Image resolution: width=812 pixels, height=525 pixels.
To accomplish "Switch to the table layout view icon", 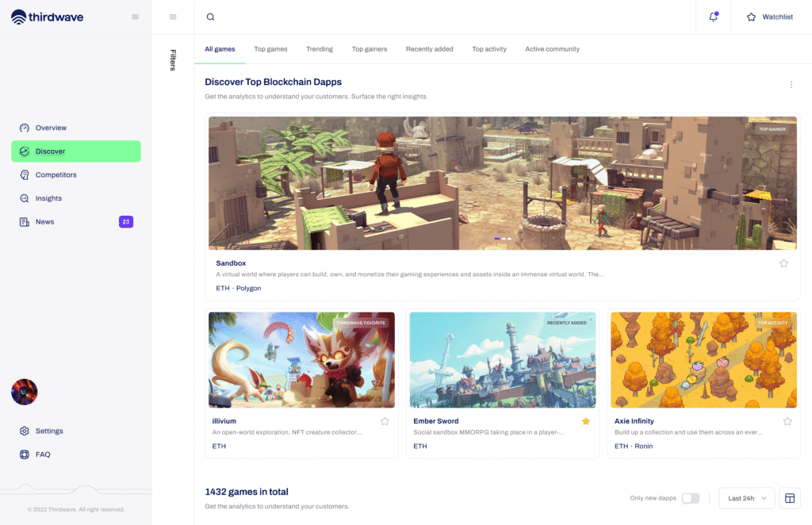I will coord(790,498).
